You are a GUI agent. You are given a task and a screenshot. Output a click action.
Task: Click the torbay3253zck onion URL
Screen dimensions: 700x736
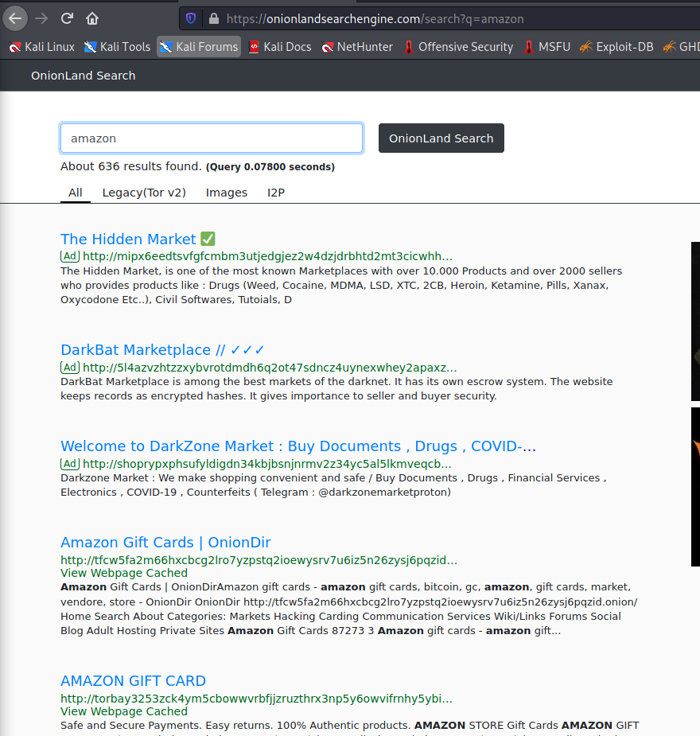click(x=257, y=699)
